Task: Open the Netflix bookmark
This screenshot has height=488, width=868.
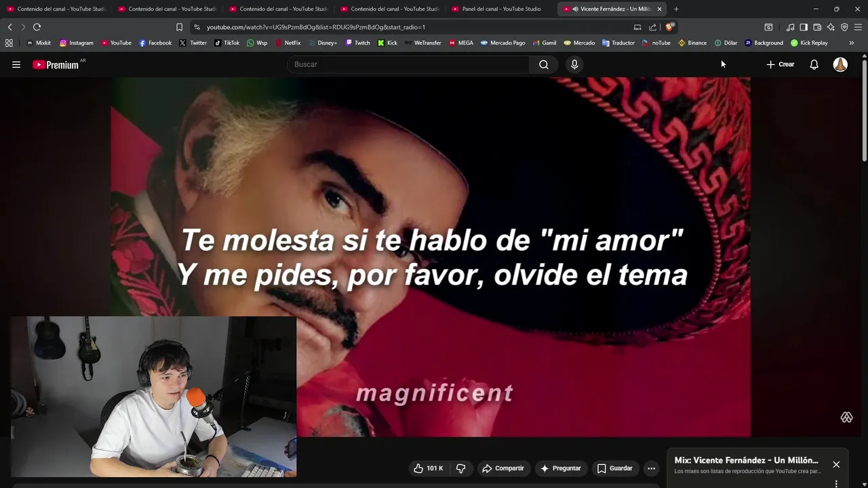Action: point(288,43)
